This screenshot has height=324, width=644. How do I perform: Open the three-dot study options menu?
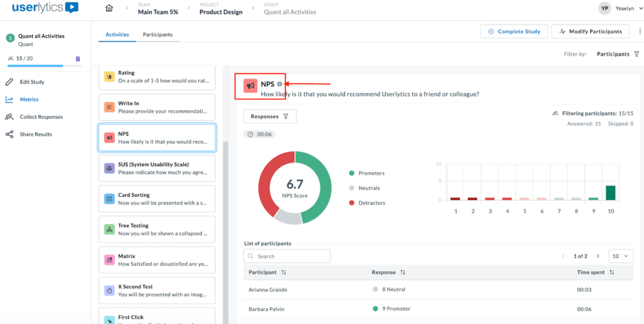[639, 31]
